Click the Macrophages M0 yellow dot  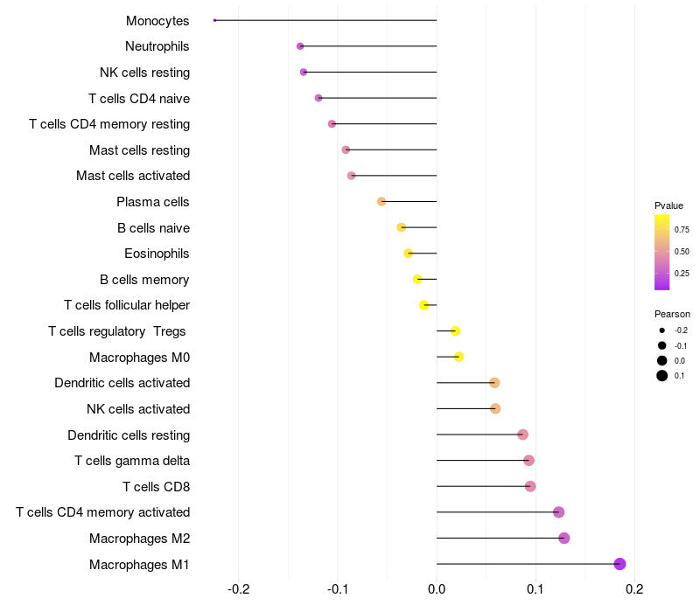(x=458, y=357)
